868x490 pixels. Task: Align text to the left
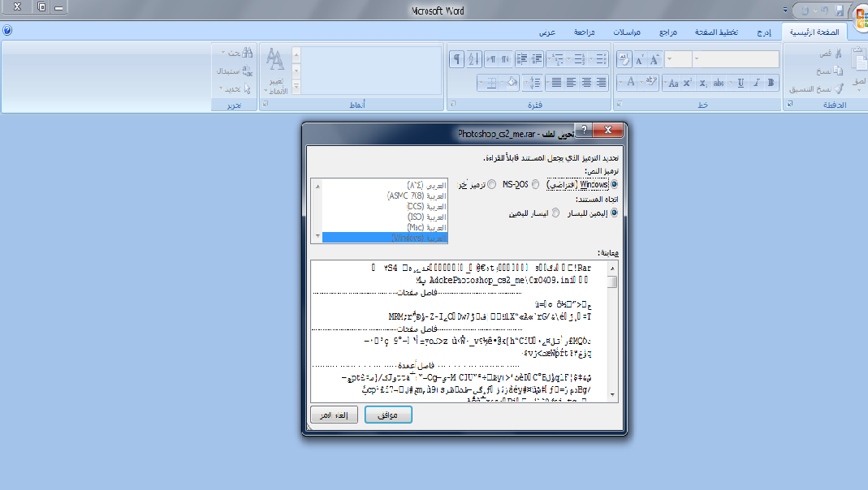click(572, 83)
